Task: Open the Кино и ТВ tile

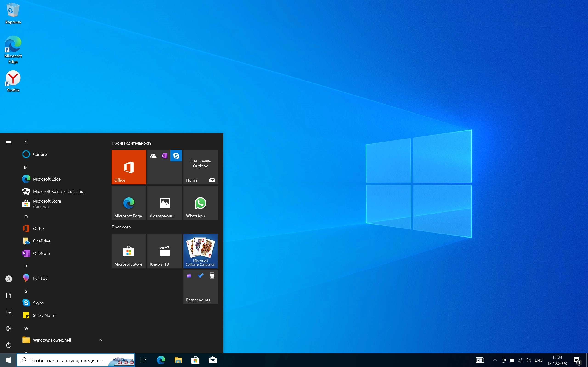Action: [x=164, y=251]
